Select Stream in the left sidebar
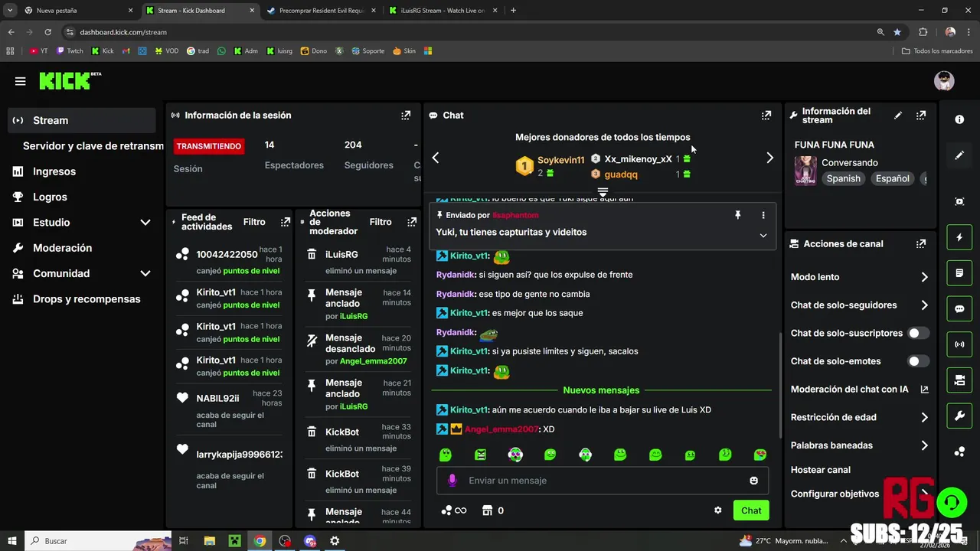 pos(82,120)
